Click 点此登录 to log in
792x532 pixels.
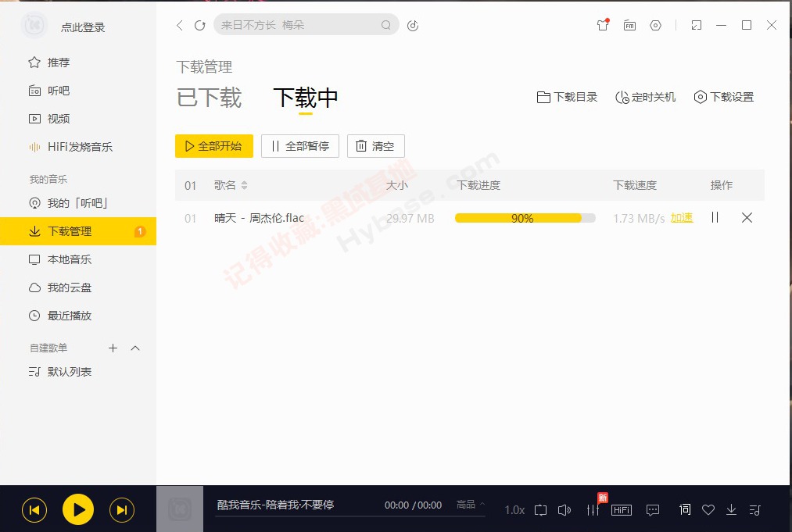tap(83, 28)
